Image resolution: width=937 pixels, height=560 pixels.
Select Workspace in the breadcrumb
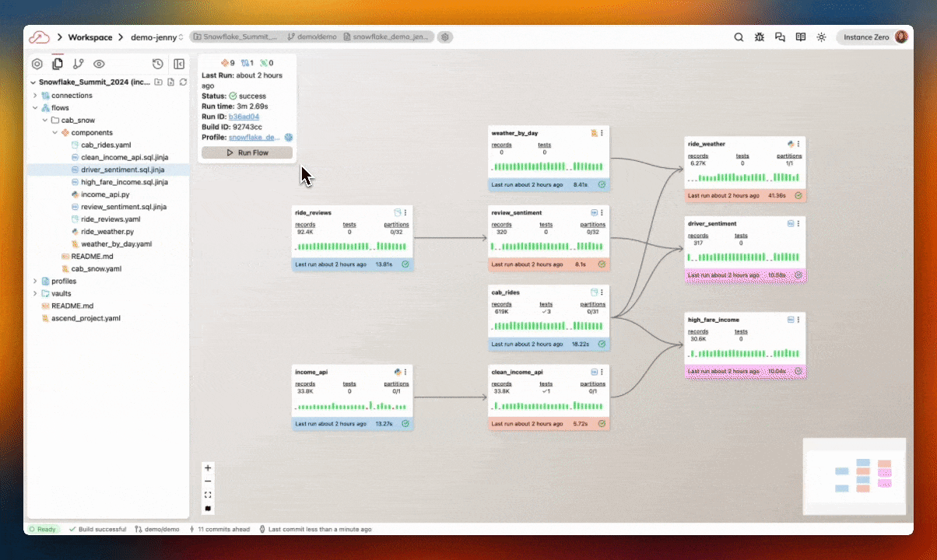(90, 37)
